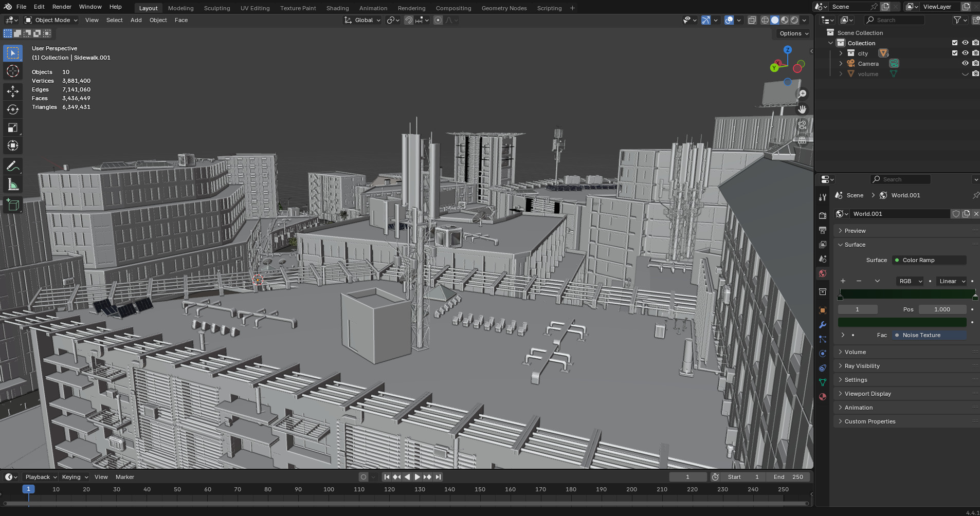
Task: Select the Move tool
Action: tap(13, 91)
